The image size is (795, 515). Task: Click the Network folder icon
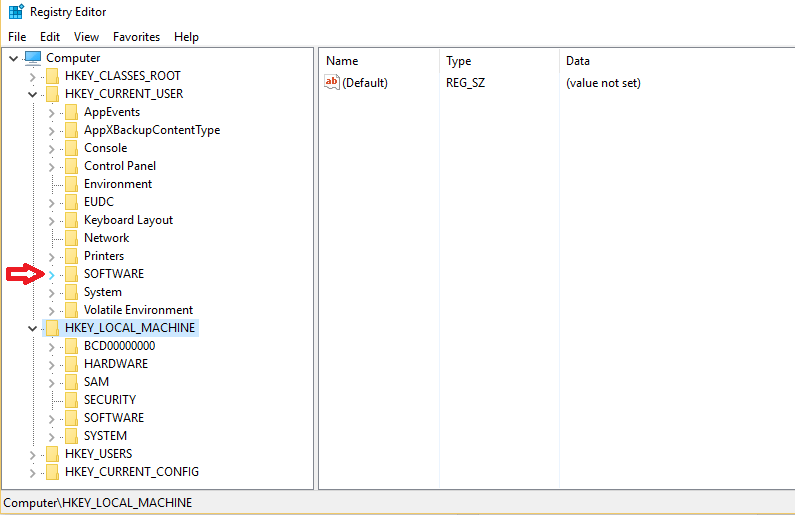tap(71, 238)
